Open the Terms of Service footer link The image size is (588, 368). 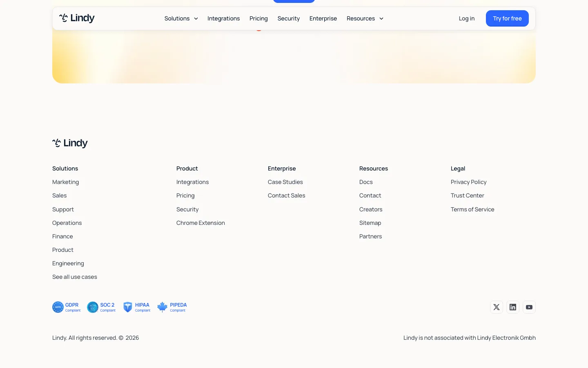click(472, 209)
